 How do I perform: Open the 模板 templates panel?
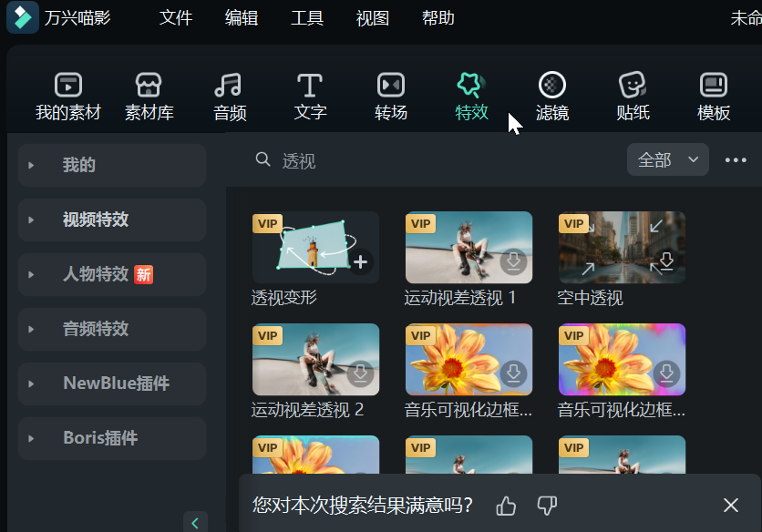714,97
